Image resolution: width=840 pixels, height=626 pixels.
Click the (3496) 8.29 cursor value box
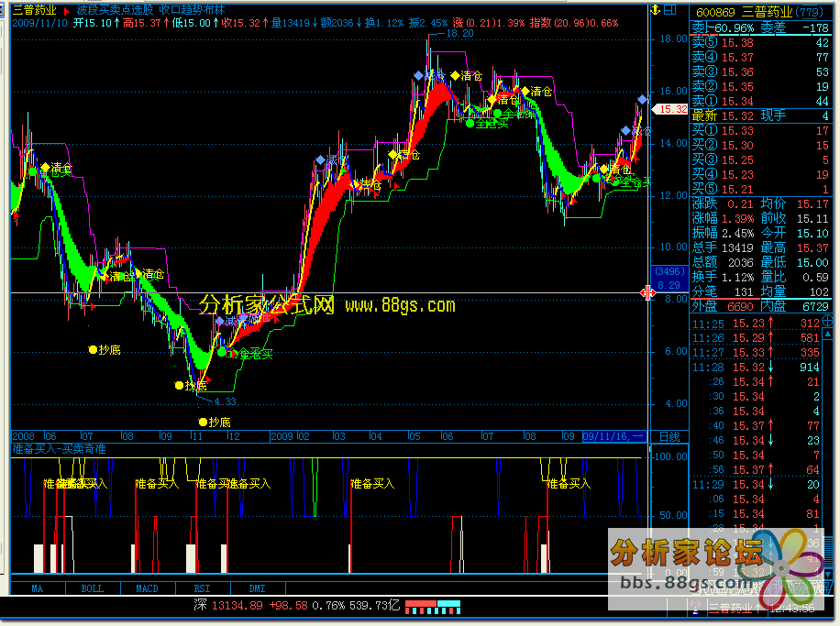point(669,279)
